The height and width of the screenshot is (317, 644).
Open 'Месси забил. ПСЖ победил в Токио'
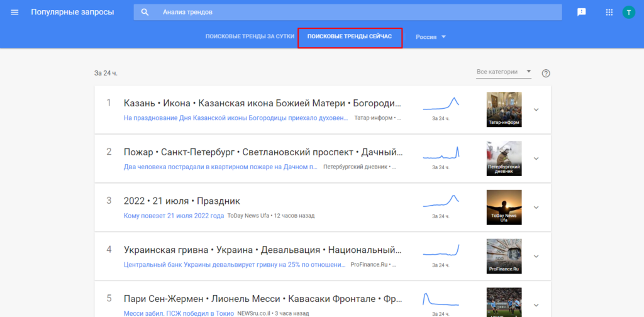click(x=179, y=313)
